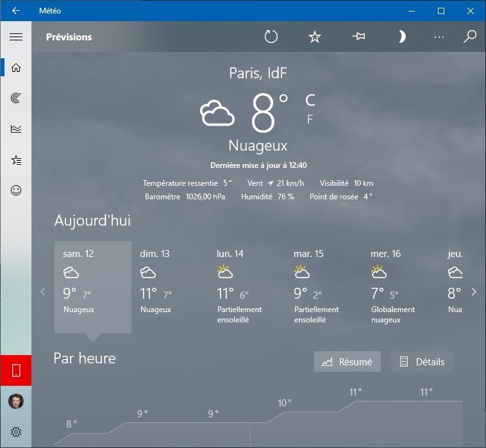Switch temperature unit to Celsius
Image resolution: width=486 pixels, height=448 pixels.
[x=310, y=100]
